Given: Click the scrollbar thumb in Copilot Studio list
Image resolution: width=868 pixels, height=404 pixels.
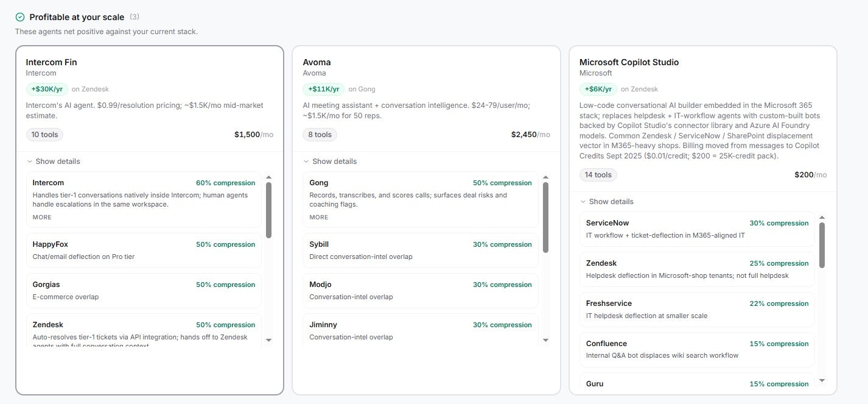Looking at the screenshot, I should [x=822, y=245].
